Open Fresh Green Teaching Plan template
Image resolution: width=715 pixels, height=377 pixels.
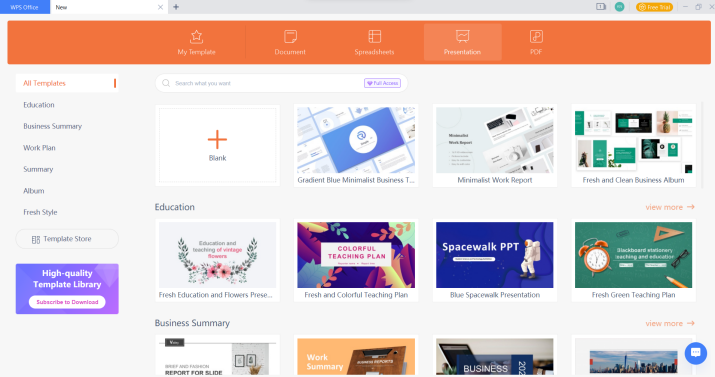pos(633,260)
